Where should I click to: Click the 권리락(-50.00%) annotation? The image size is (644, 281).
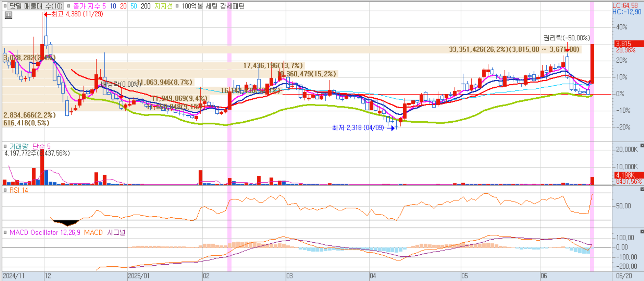click(x=567, y=38)
